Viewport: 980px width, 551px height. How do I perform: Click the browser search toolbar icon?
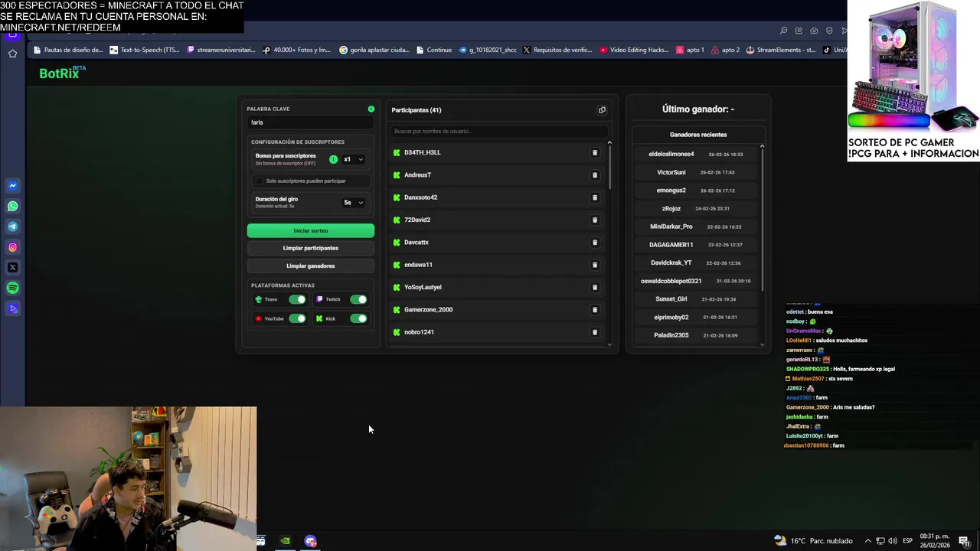(x=783, y=31)
